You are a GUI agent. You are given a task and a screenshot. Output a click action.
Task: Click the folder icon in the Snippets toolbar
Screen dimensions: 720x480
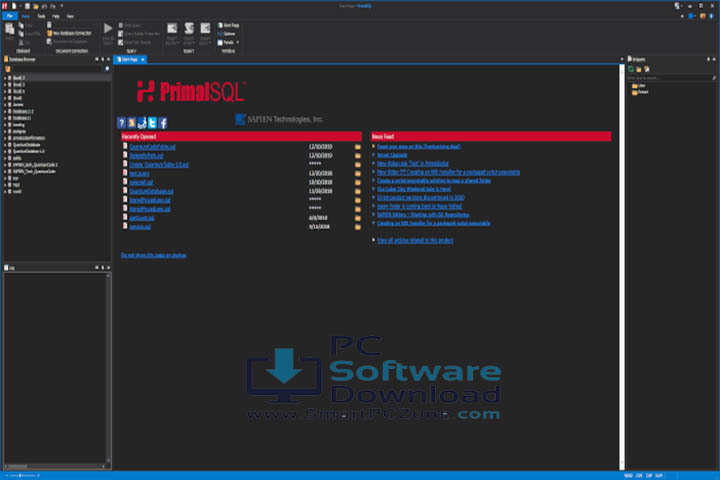pyautogui.click(x=639, y=69)
